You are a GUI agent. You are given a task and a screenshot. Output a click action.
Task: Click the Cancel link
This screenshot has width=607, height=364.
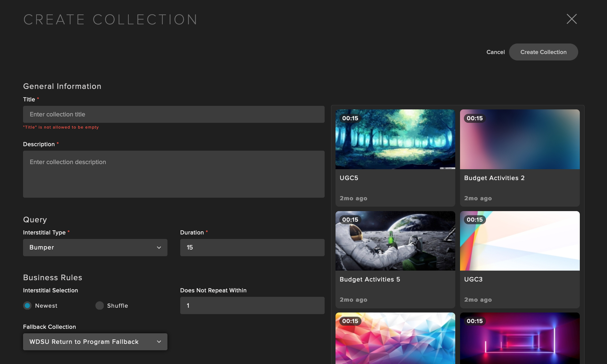coord(495,52)
